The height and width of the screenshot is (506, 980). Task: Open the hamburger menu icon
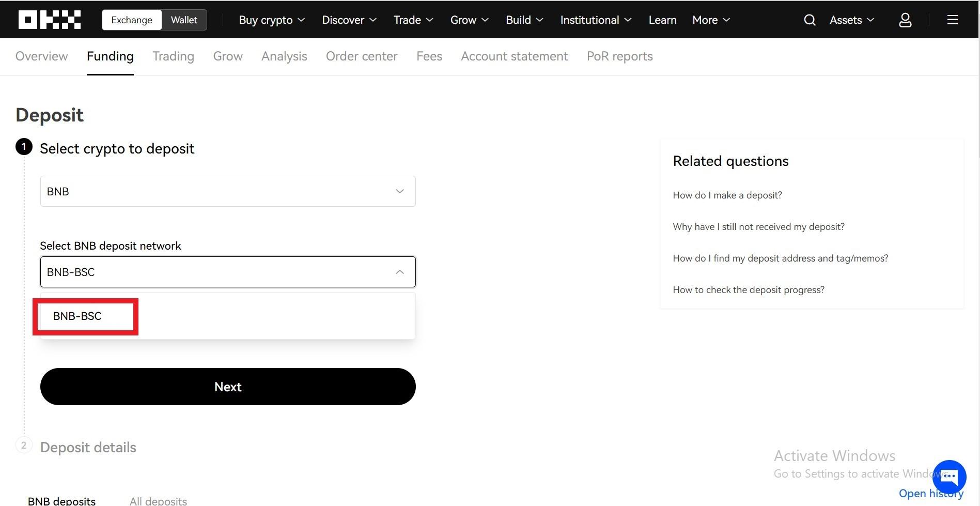(x=952, y=20)
